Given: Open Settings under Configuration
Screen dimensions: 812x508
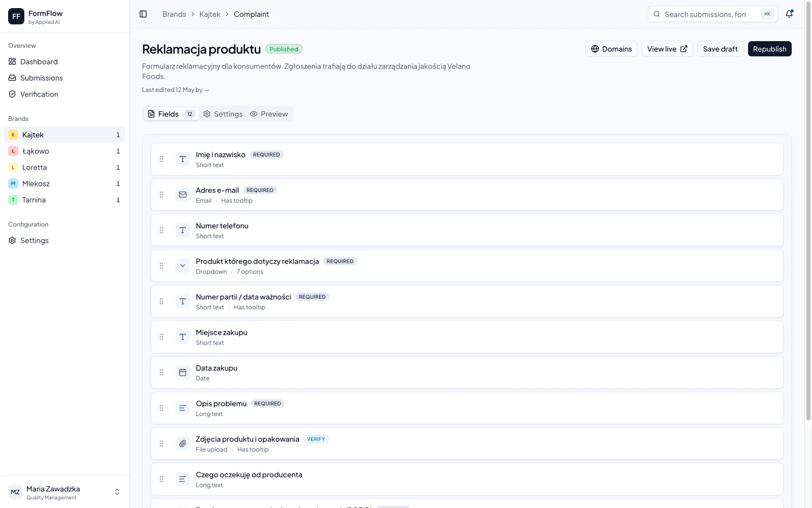Looking at the screenshot, I should click(64, 240).
